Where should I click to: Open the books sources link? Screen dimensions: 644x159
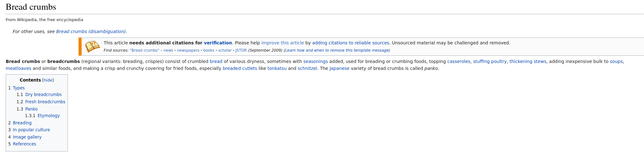(x=209, y=50)
